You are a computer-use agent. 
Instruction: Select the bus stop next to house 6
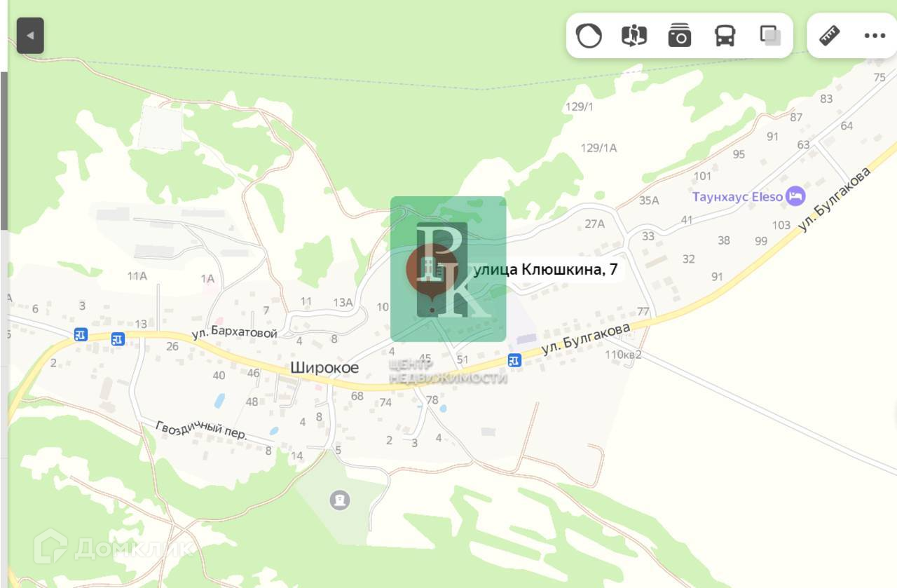click(81, 335)
